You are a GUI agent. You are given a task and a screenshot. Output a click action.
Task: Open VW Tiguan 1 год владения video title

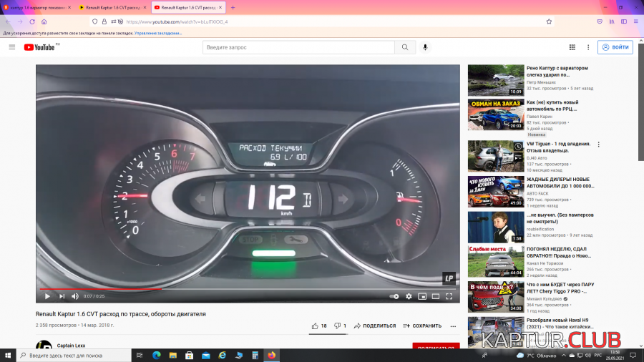558,147
